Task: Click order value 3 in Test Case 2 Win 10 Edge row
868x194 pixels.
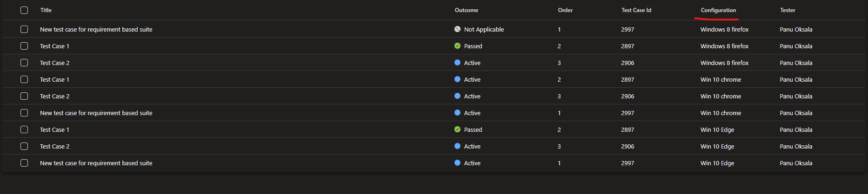Action: [559, 146]
